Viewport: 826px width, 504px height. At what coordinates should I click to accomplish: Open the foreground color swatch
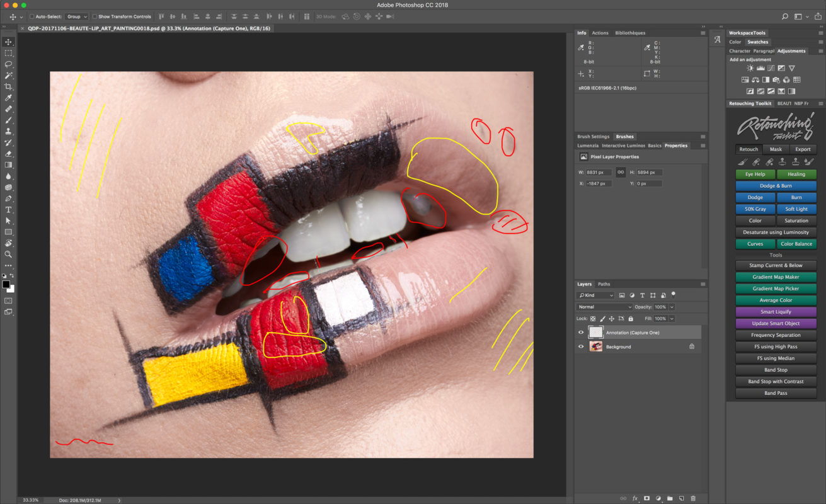point(8,283)
